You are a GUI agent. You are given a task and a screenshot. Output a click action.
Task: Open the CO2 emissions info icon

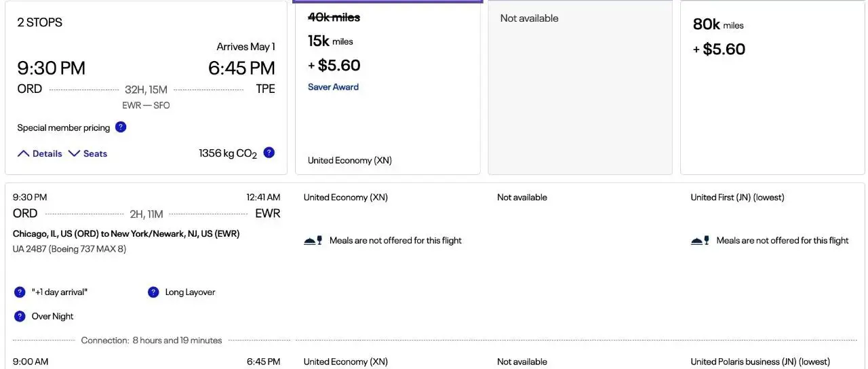[269, 153]
